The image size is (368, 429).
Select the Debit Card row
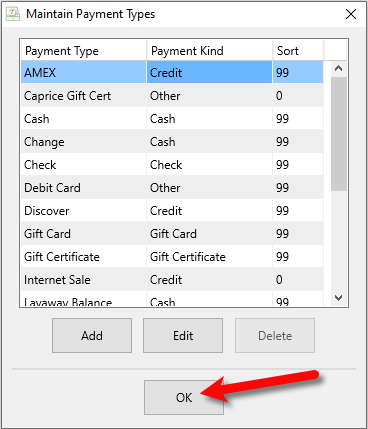coord(172,188)
